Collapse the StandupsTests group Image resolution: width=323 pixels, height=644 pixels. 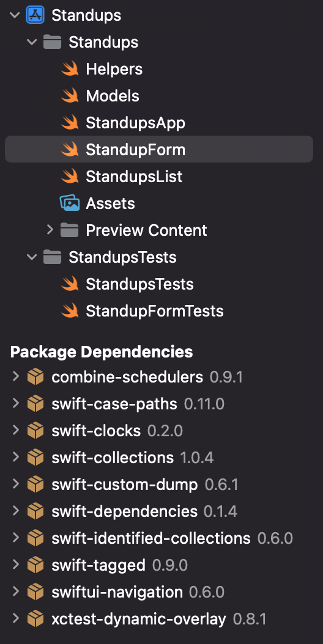(32, 257)
